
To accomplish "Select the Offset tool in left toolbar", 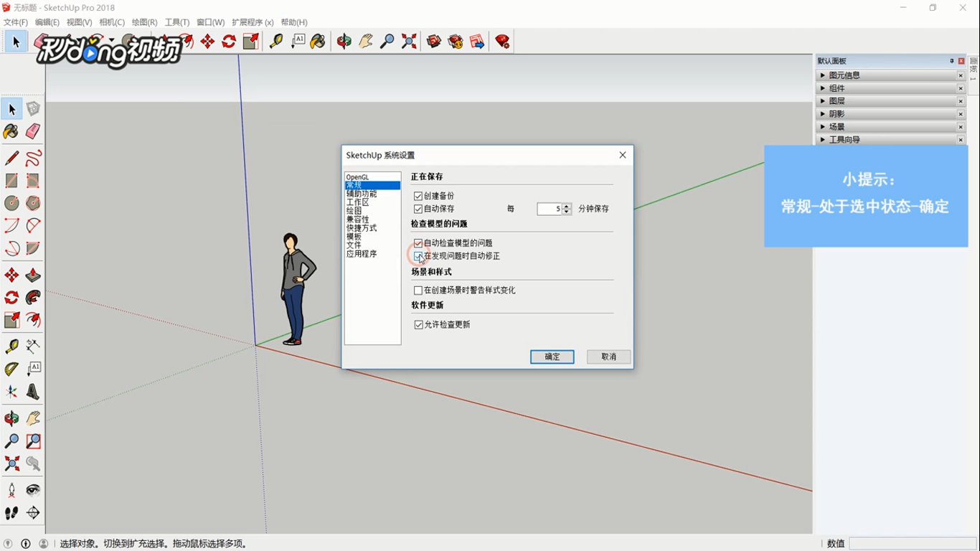I will click(33, 320).
